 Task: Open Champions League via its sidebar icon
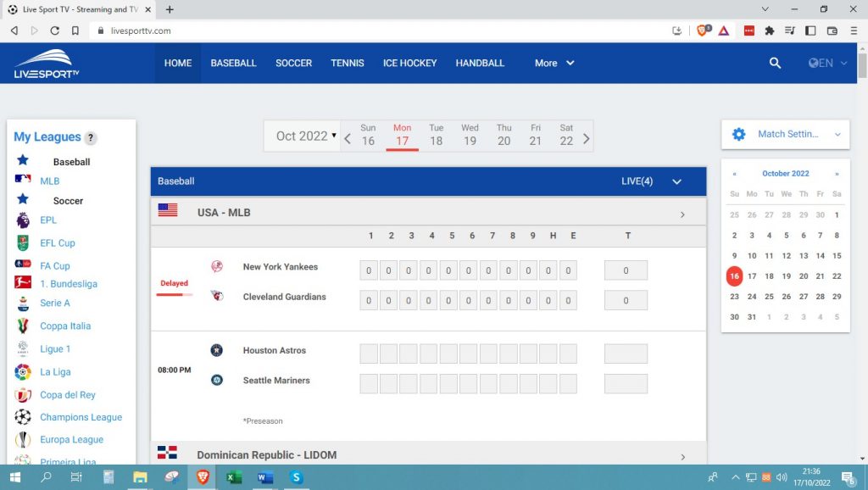point(25,417)
